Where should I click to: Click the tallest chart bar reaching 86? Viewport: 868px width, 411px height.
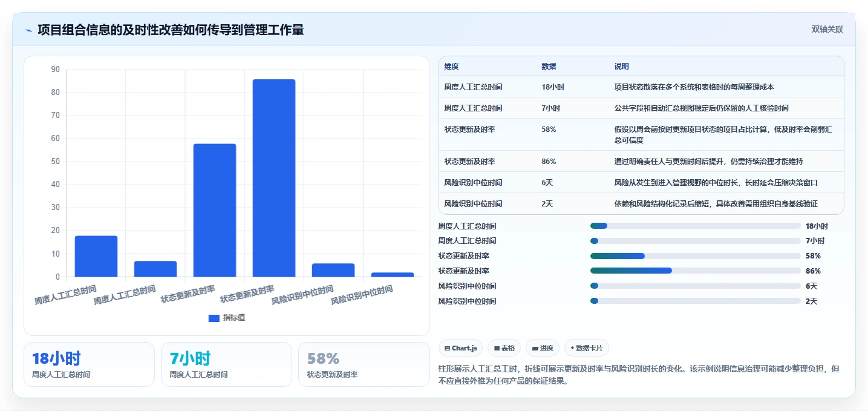pos(274,178)
